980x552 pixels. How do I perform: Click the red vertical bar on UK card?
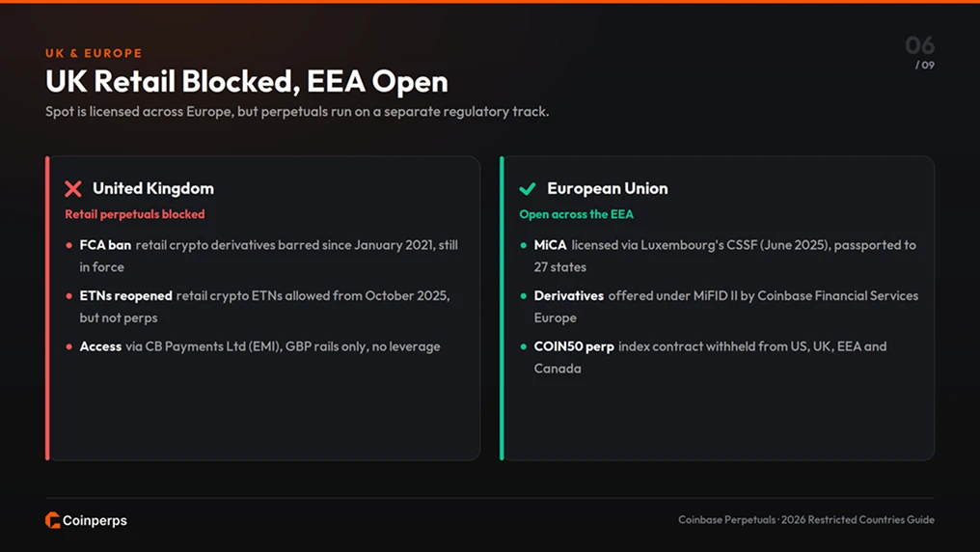[47, 308]
